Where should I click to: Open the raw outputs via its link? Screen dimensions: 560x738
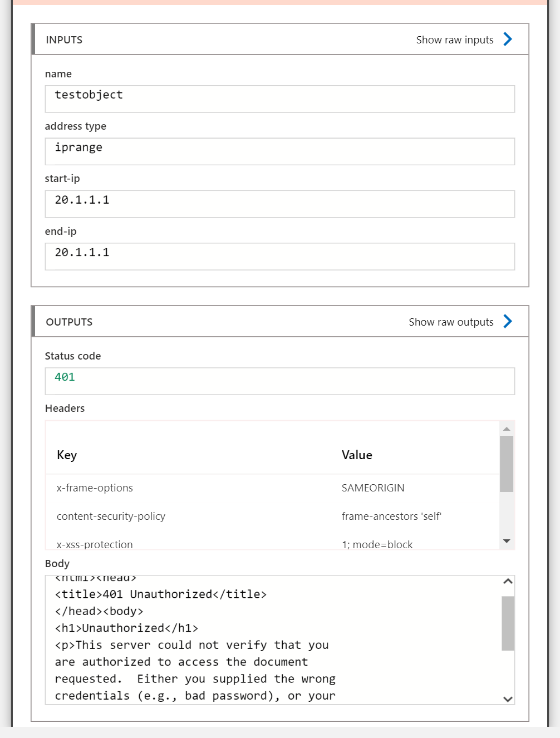click(x=451, y=322)
